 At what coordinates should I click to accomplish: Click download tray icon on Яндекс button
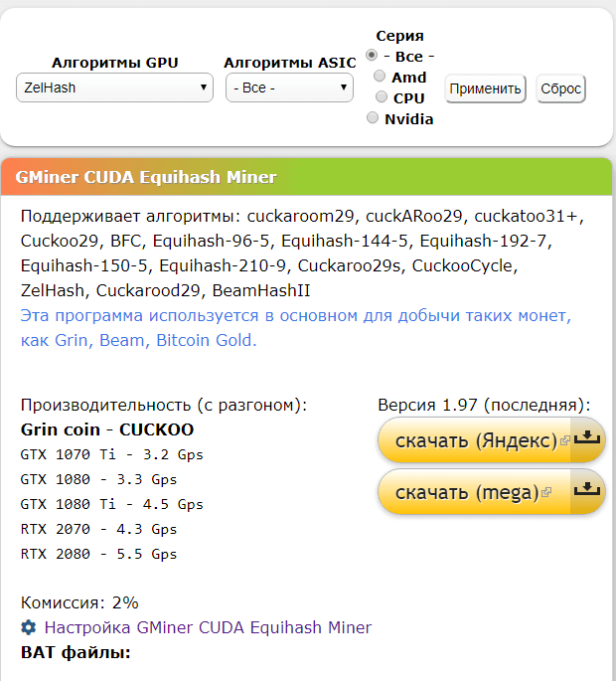pos(587,437)
